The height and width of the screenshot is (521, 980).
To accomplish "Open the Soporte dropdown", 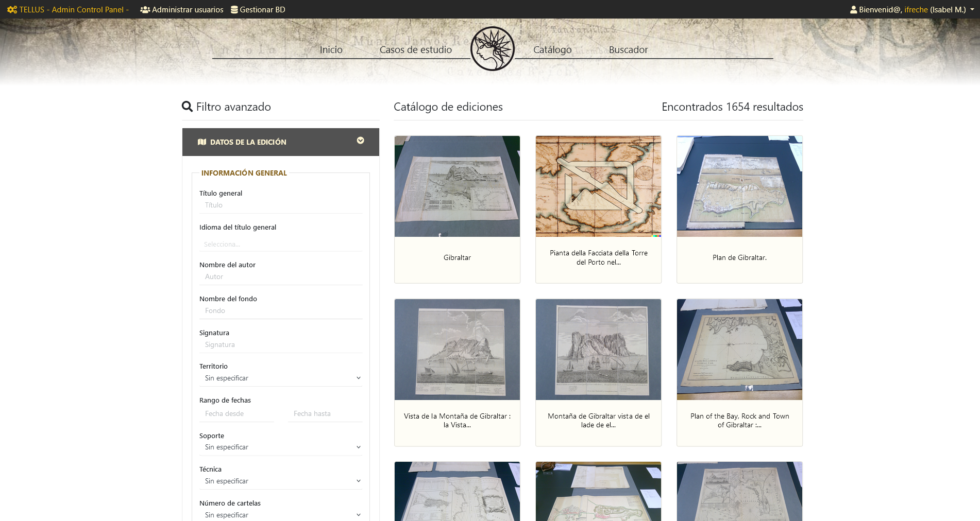I will [280, 447].
